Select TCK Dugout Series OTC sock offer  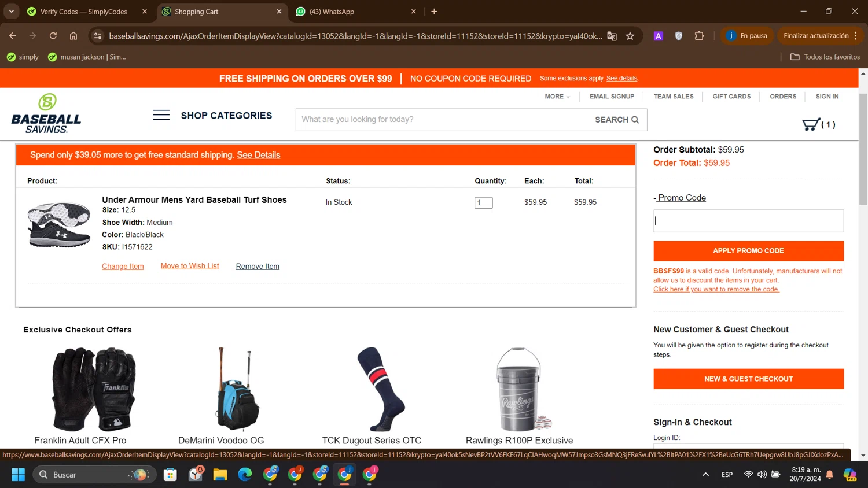[380, 389]
